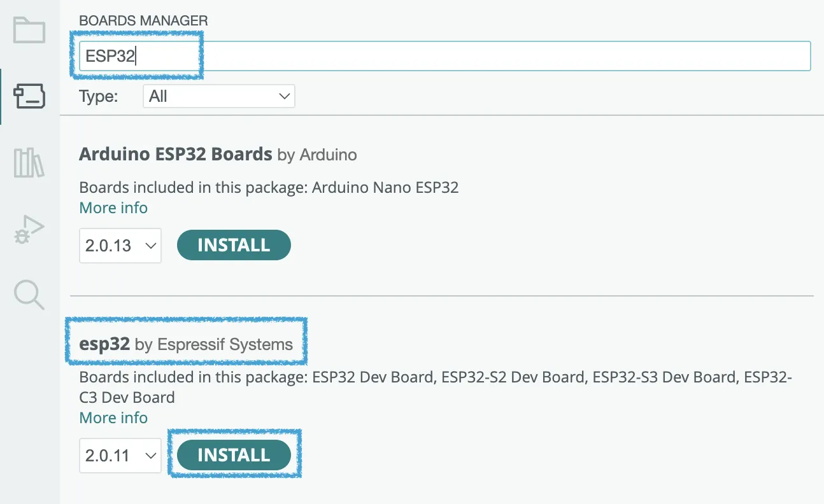Click the 'Type:' label
The image size is (824, 504).
tap(99, 97)
